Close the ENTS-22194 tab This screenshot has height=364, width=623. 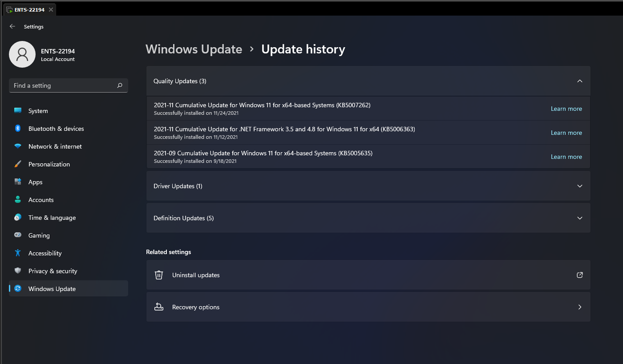51,10
